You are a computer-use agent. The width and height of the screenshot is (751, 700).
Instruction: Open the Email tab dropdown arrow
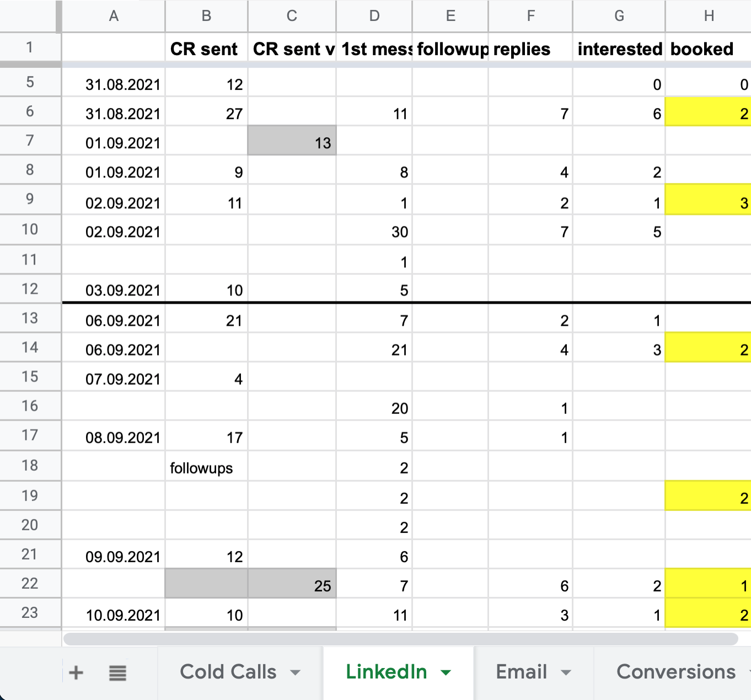pyautogui.click(x=566, y=672)
